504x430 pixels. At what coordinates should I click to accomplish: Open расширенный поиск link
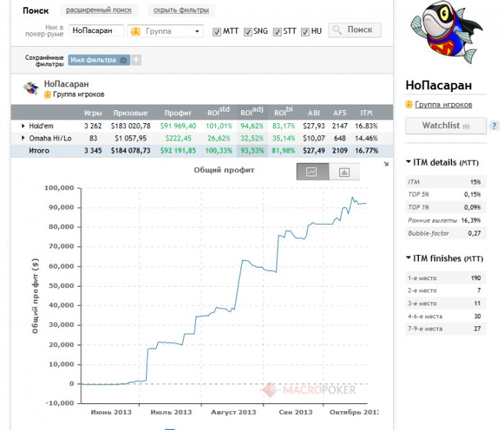coord(99,10)
